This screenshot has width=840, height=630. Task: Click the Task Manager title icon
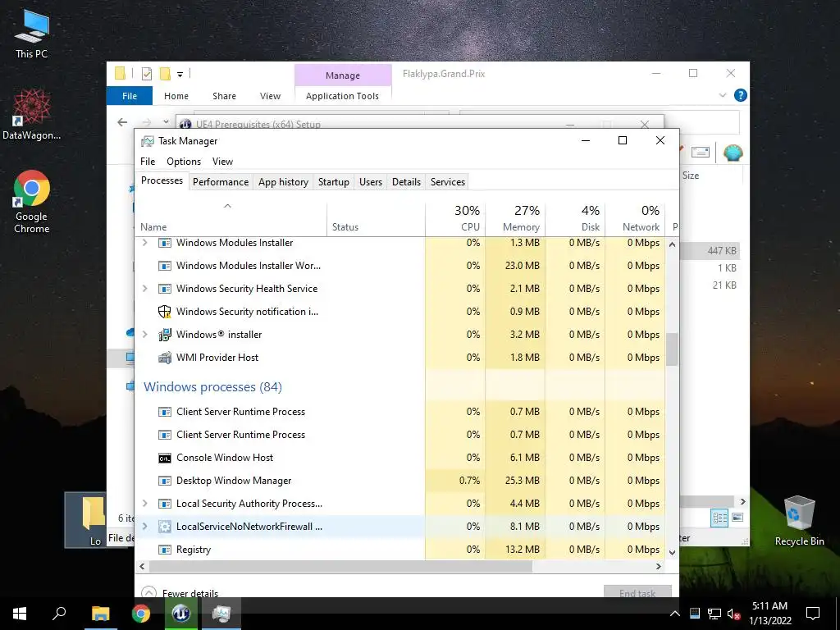pyautogui.click(x=148, y=141)
